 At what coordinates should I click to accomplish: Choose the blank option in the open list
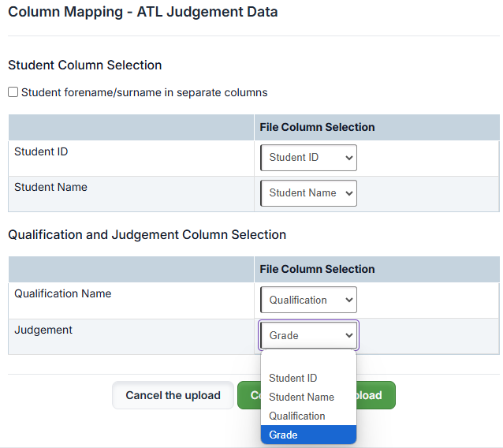point(307,361)
